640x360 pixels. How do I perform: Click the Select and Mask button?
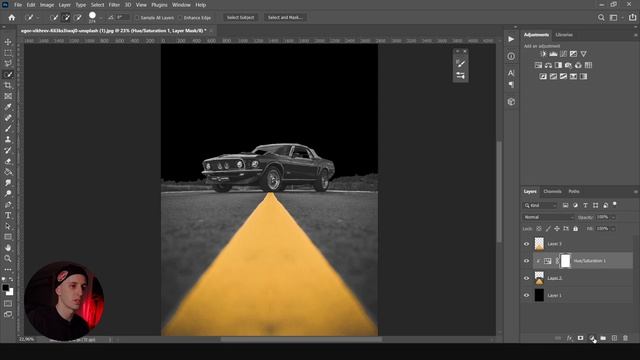click(285, 18)
